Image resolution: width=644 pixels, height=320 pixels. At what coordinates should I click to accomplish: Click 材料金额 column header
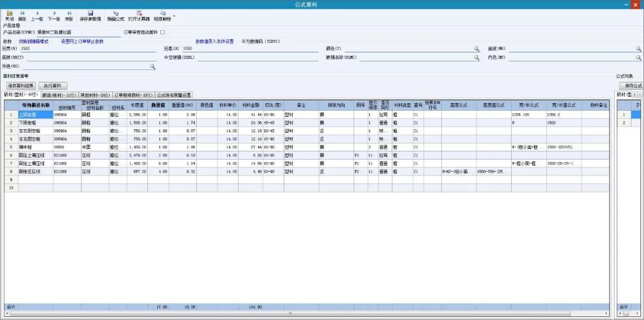[250, 105]
